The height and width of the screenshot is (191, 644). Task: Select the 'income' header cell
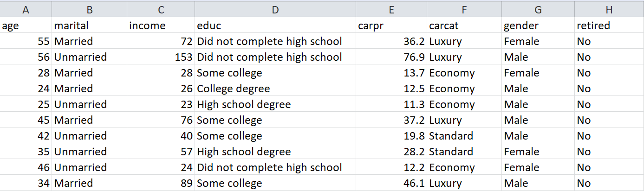click(x=161, y=25)
